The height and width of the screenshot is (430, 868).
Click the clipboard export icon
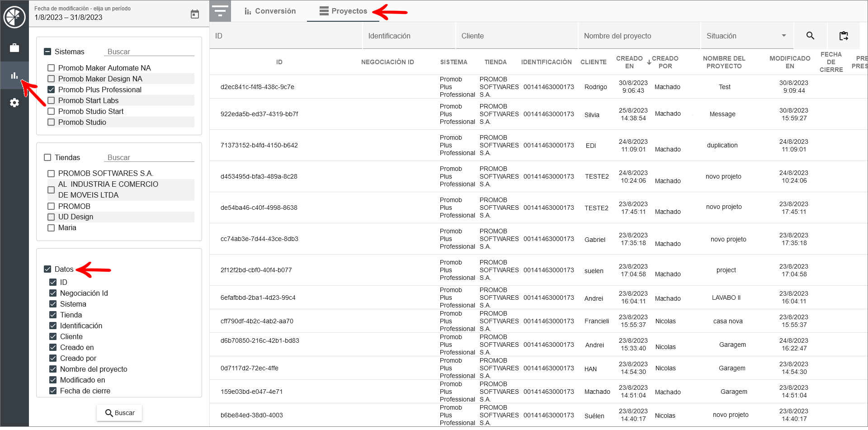pyautogui.click(x=844, y=36)
